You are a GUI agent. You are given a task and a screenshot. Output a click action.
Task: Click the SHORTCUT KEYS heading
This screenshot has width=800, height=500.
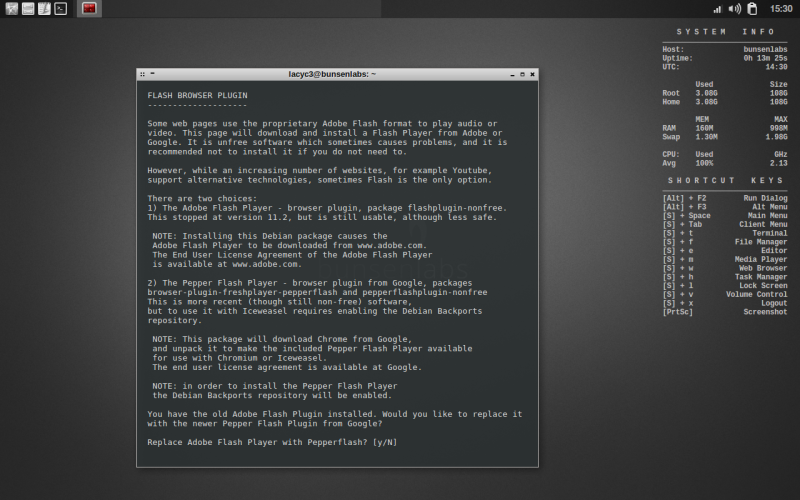726,181
